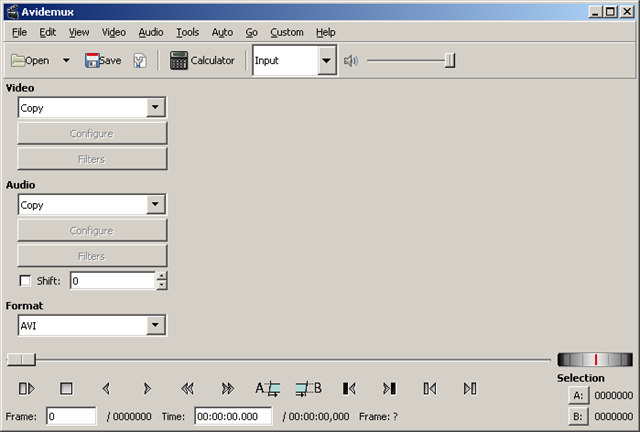Jump to previous keyframe
Image resolution: width=640 pixels, height=432 pixels.
[187, 388]
